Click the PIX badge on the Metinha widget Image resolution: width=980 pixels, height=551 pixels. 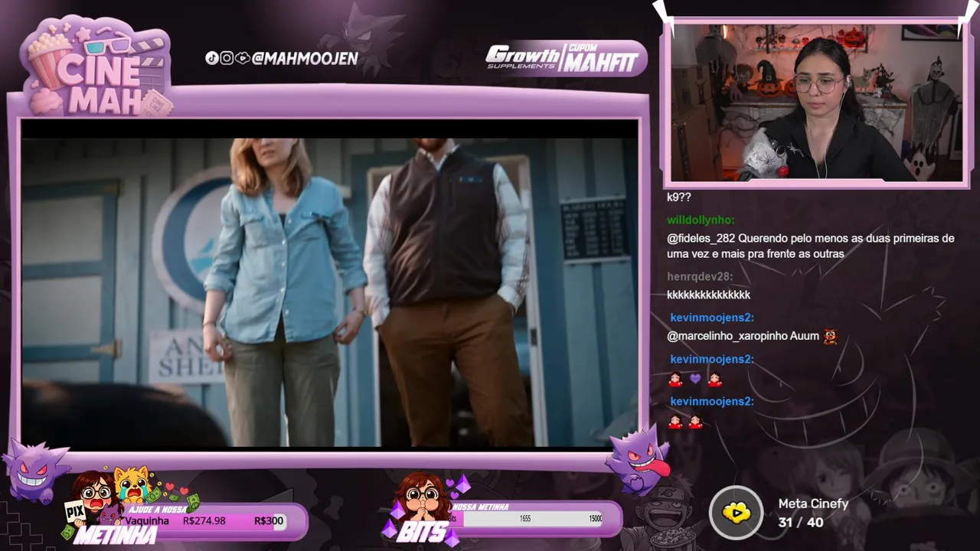click(x=74, y=512)
